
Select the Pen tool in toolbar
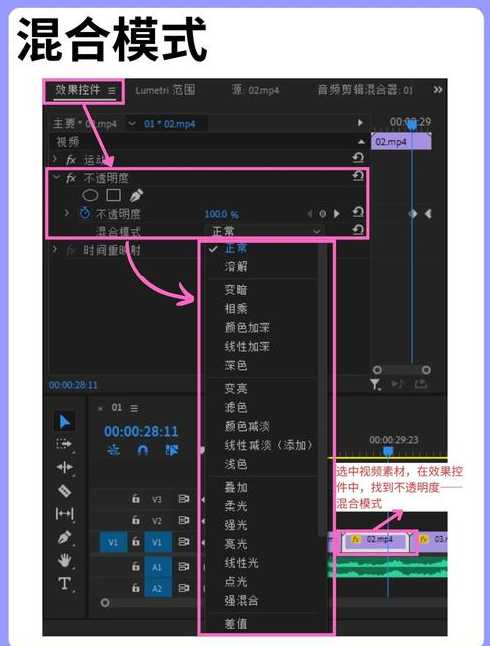tap(65, 538)
